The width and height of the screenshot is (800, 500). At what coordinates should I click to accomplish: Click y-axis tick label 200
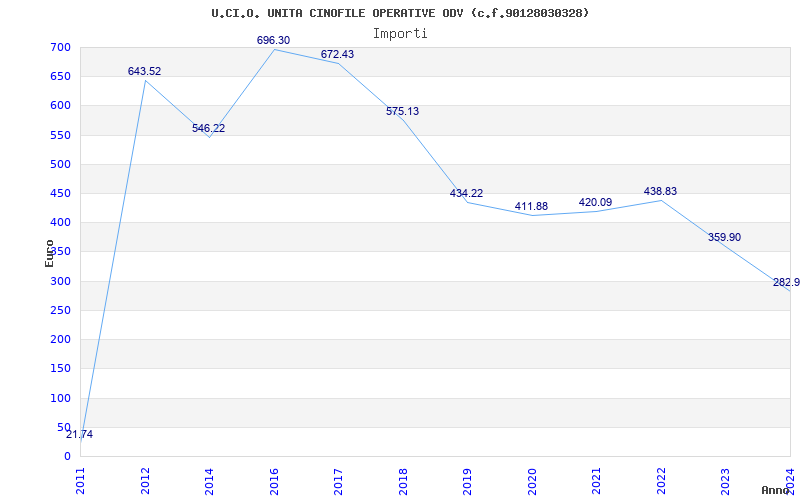tap(61, 340)
